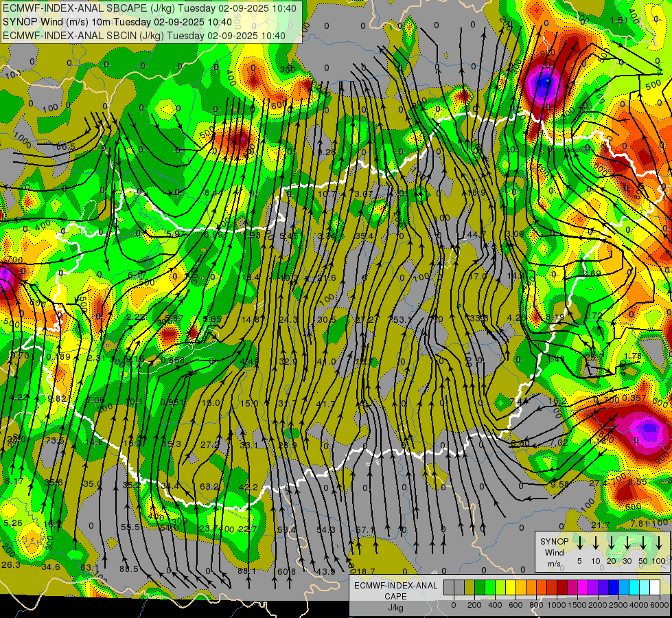Click the map value '2.69'
The width and height of the screenshot is (672, 618).
pos(592,273)
